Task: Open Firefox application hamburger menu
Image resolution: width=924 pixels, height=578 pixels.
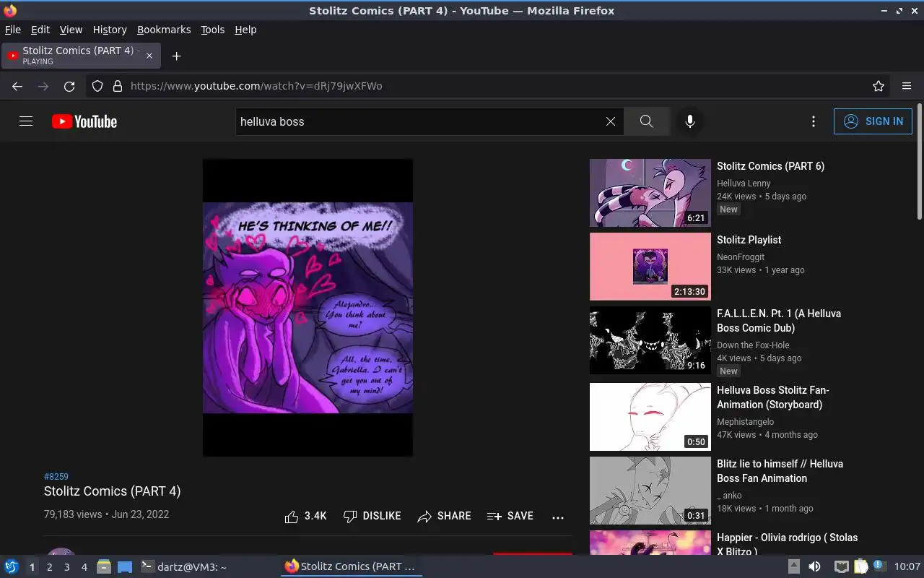Action: coord(907,86)
